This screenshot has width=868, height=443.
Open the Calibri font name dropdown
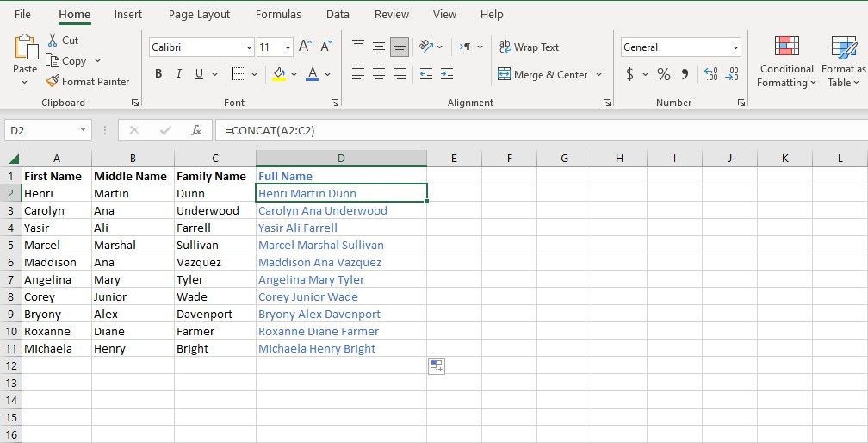249,47
